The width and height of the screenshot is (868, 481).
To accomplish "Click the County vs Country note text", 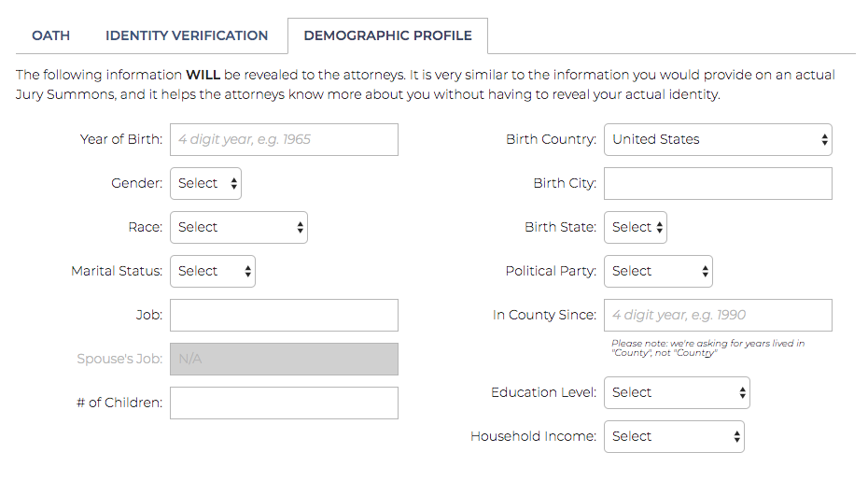I will [707, 348].
